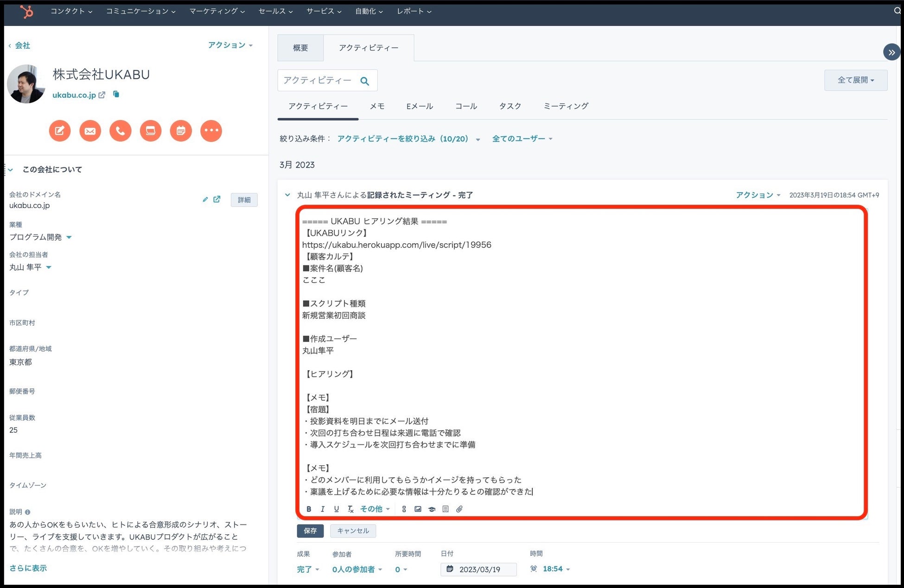This screenshot has width=904, height=588.
Task: Click the orange email icon button
Action: coord(90,131)
